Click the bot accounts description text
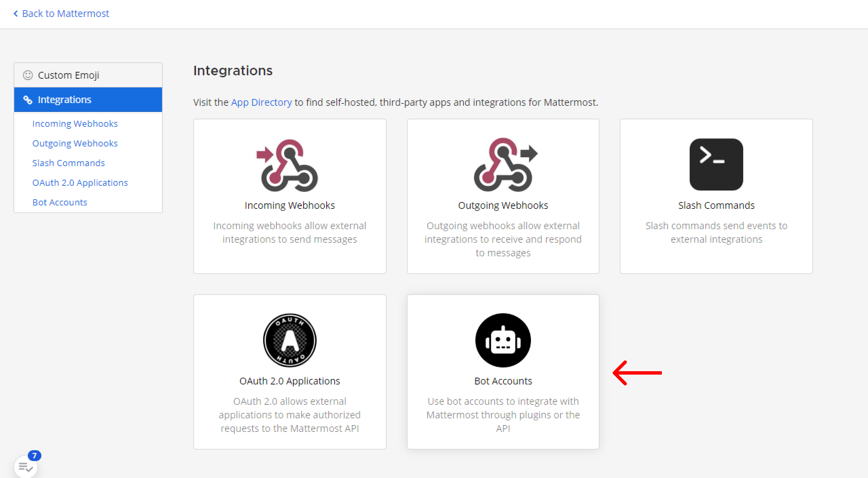The width and height of the screenshot is (868, 478). (503, 415)
